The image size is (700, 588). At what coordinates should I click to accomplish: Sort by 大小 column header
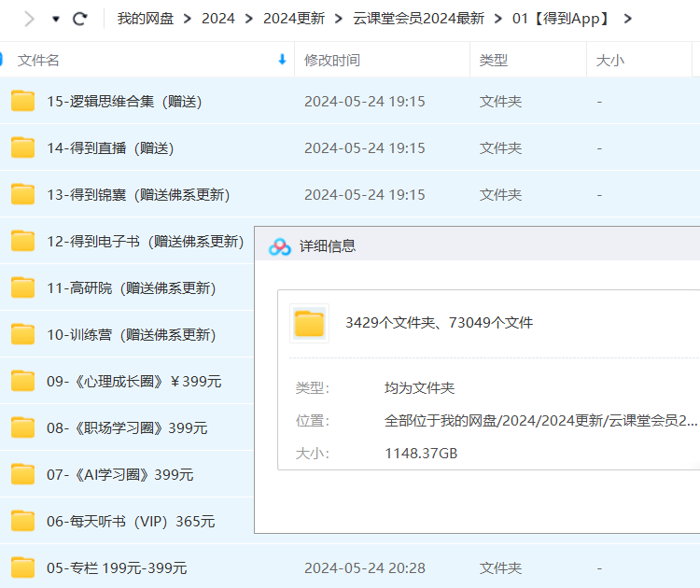610,60
